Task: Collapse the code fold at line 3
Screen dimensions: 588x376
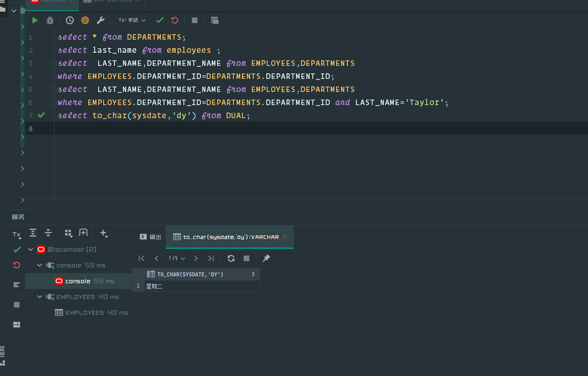Action: point(54,63)
